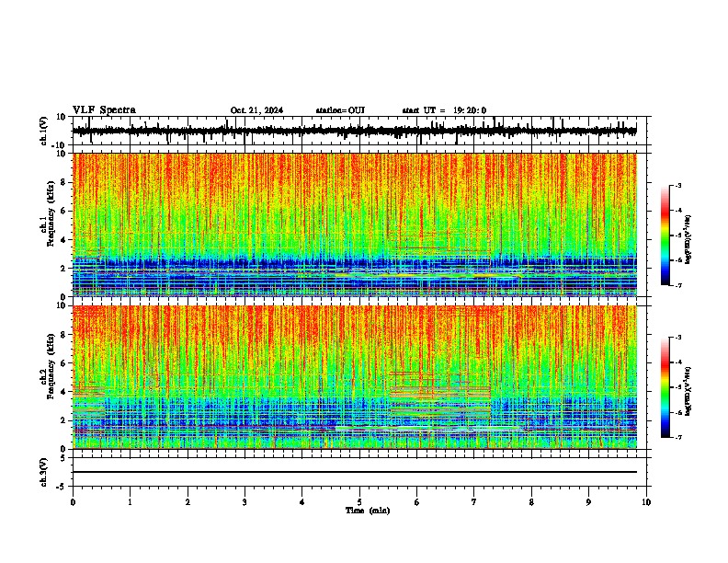The image size is (728, 563).
Task: Click time axis tick label "1"
Action: [130, 502]
